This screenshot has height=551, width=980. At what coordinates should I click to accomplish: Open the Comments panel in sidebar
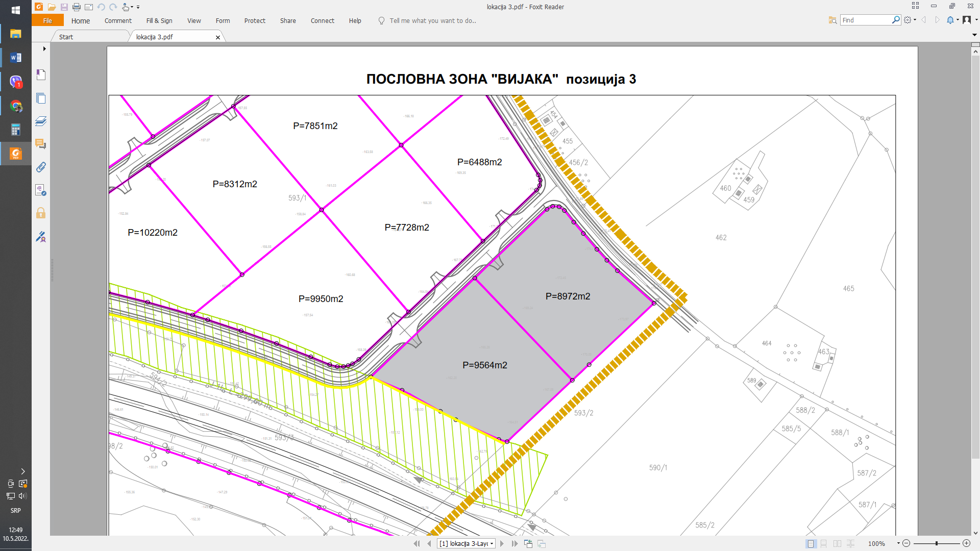41,144
